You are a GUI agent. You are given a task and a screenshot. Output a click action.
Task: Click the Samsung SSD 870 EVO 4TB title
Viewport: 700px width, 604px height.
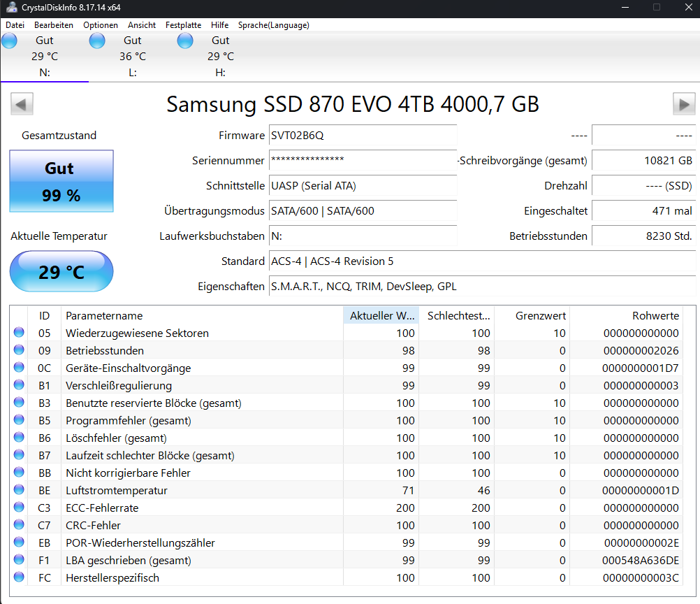(x=353, y=104)
